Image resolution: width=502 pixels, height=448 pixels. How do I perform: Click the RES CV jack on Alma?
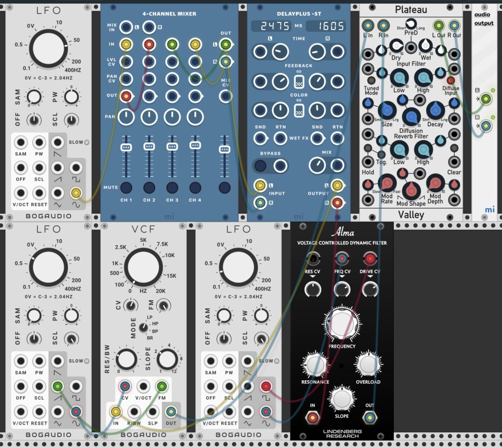pos(312,259)
